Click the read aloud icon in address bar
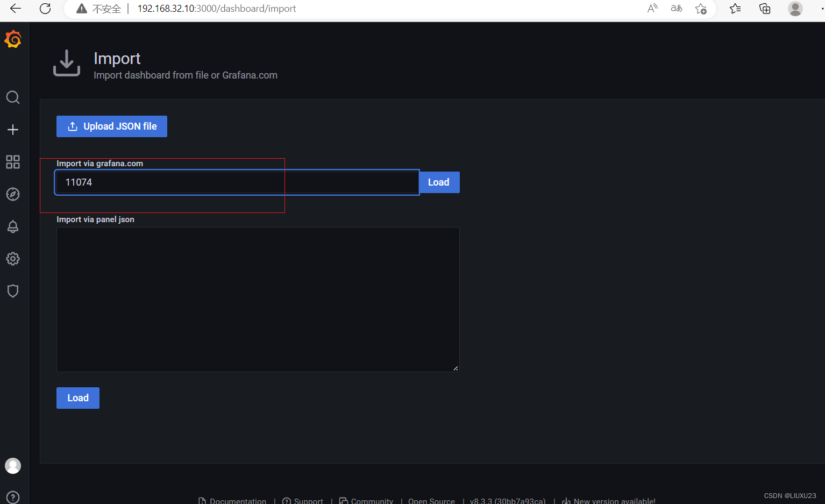The image size is (825, 504). (x=652, y=9)
